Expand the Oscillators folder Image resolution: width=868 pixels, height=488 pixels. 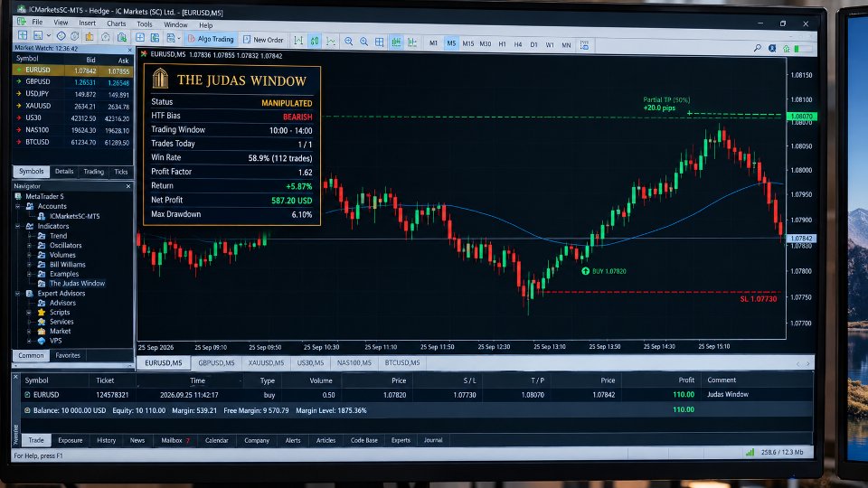coord(29,246)
